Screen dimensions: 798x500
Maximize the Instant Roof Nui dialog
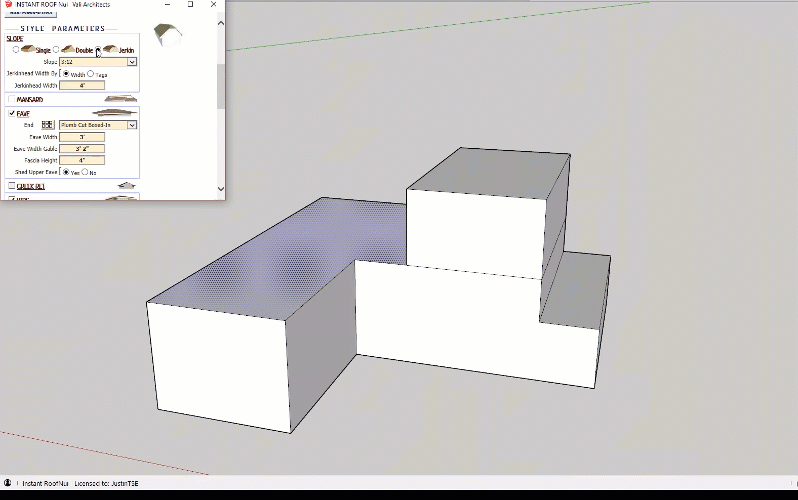click(190, 4)
